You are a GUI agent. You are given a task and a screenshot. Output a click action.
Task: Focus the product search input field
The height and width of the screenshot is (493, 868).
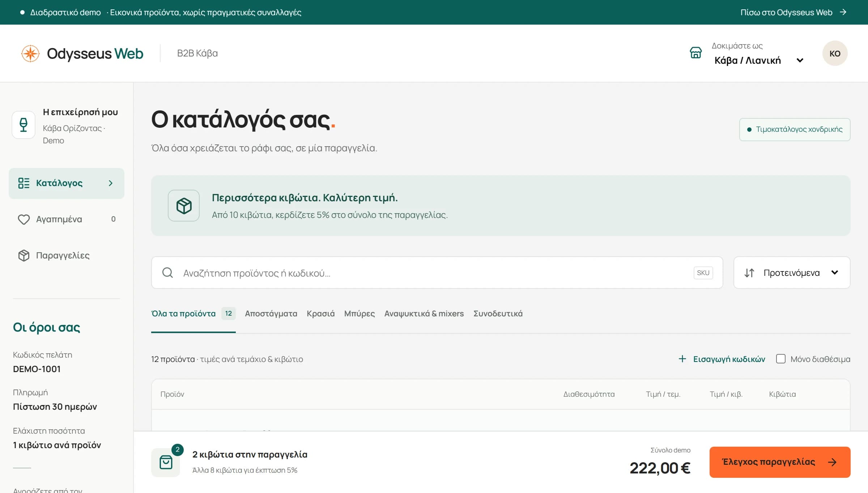tap(437, 273)
